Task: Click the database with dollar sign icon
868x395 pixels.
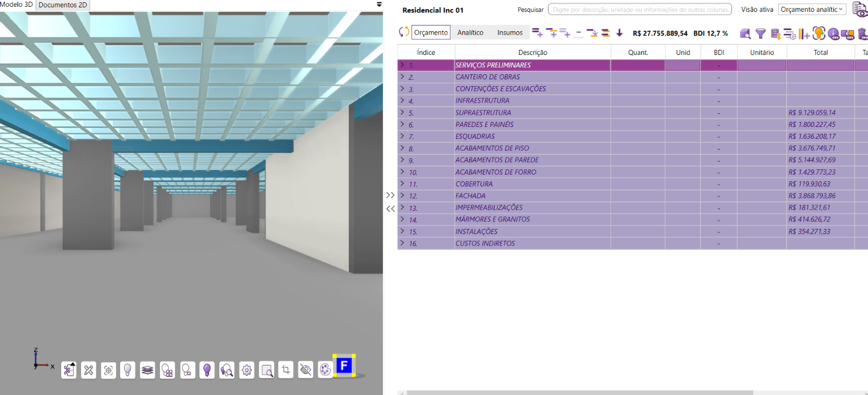Action: pyautogui.click(x=775, y=33)
